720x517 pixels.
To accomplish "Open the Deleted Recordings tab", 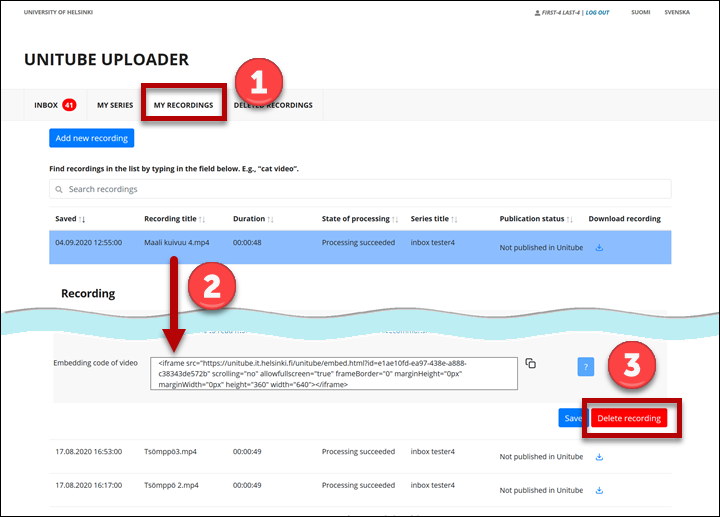I will pos(273,105).
